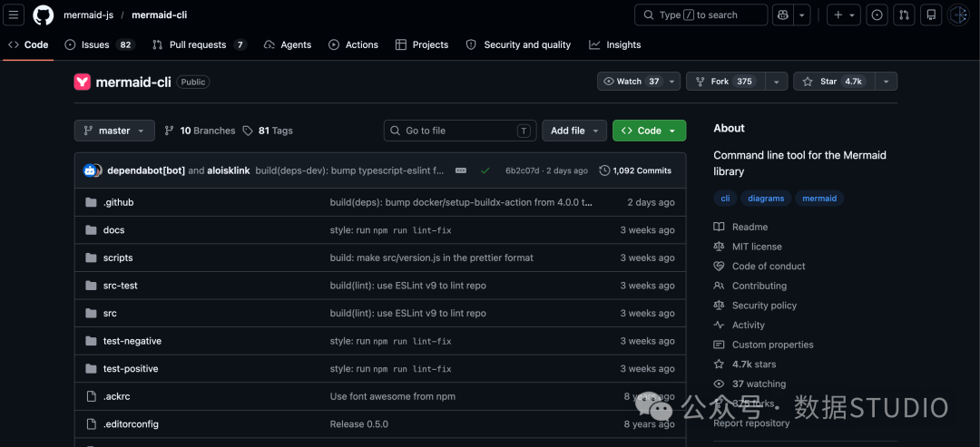The image size is (980, 447).
Task: Click the mermaid topic tag
Action: coord(819,198)
